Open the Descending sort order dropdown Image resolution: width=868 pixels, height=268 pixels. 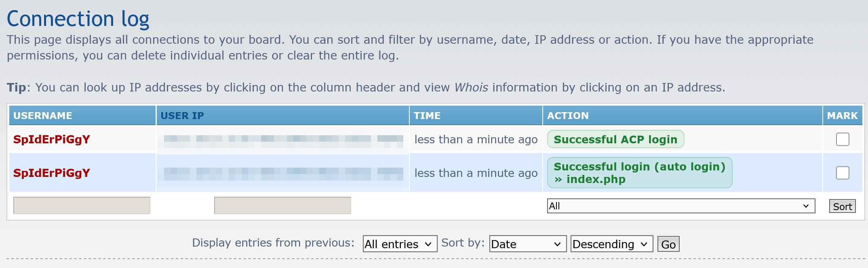(611, 244)
